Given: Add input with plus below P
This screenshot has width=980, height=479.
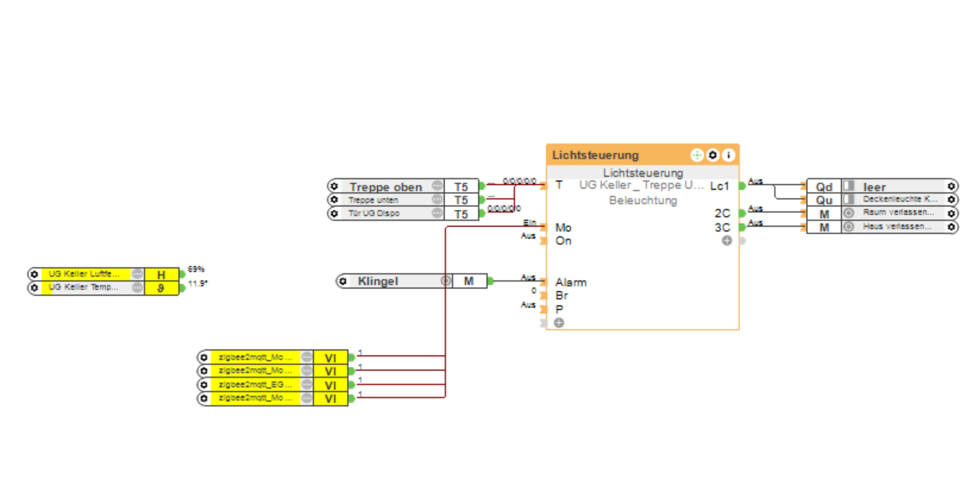Looking at the screenshot, I should click(x=559, y=323).
